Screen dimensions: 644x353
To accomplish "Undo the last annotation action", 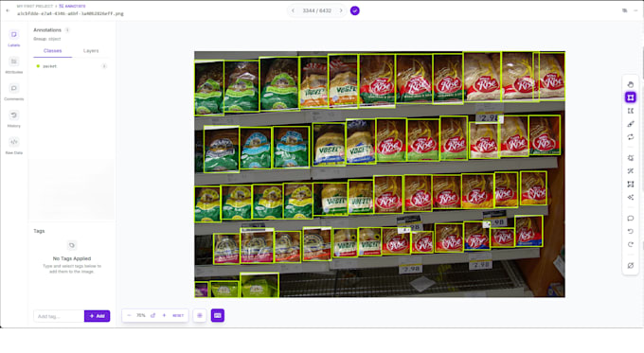I will click(631, 232).
